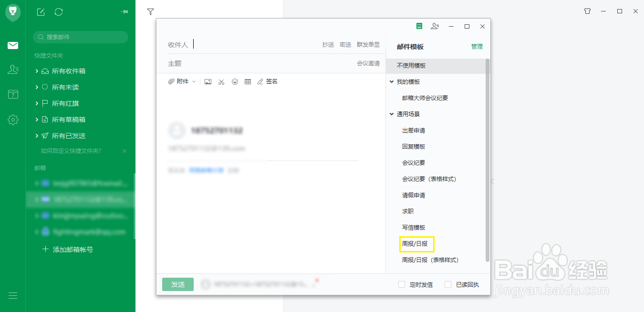This screenshot has height=312, width=644.
Task: Select the screenshot scissors icon
Action: click(x=221, y=81)
